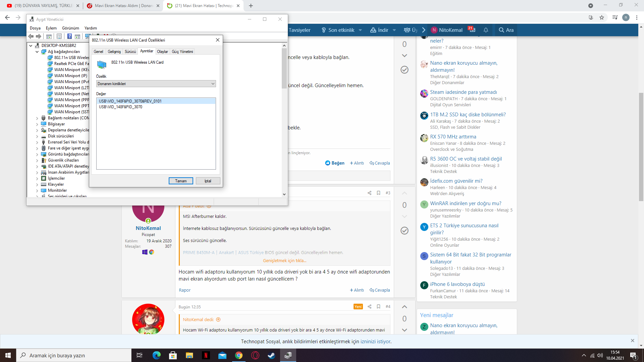Click the inbox envelope icon with 21 badge
The height and width of the screenshot is (362, 644).
(472, 30)
